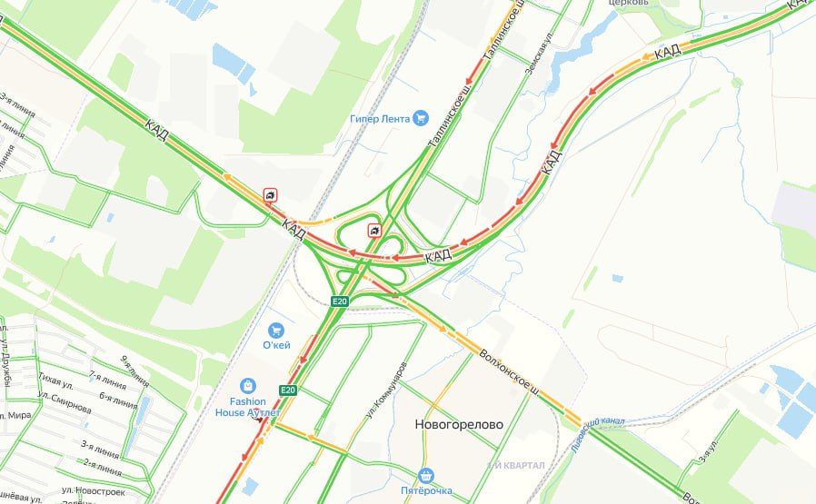Select the Тихая ул. street label

(x=55, y=380)
